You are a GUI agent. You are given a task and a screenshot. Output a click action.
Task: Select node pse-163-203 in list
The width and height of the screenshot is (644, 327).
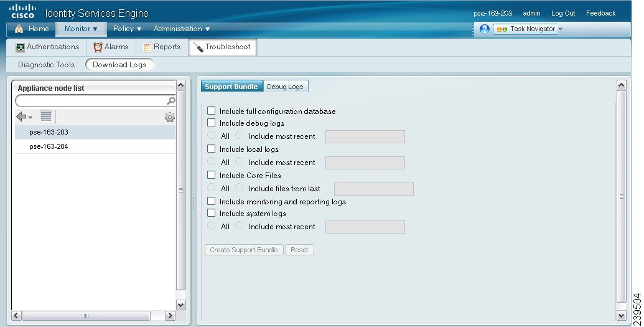95,132
